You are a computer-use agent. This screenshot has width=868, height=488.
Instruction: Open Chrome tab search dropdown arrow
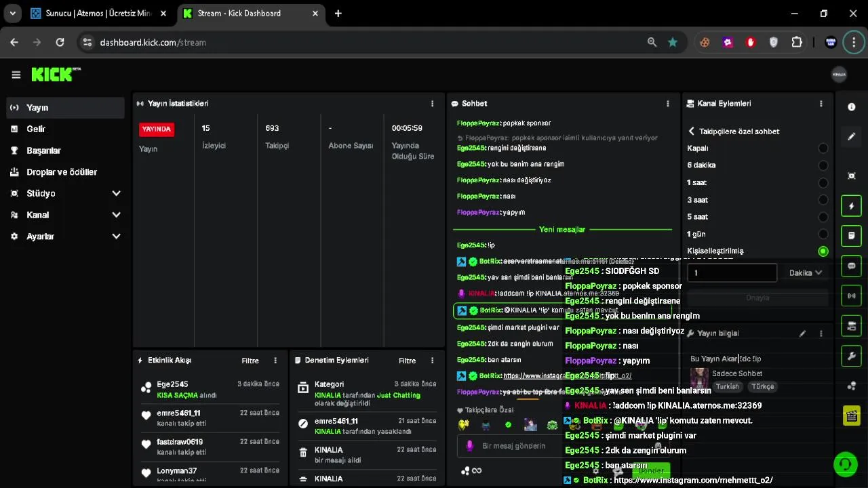12,14
